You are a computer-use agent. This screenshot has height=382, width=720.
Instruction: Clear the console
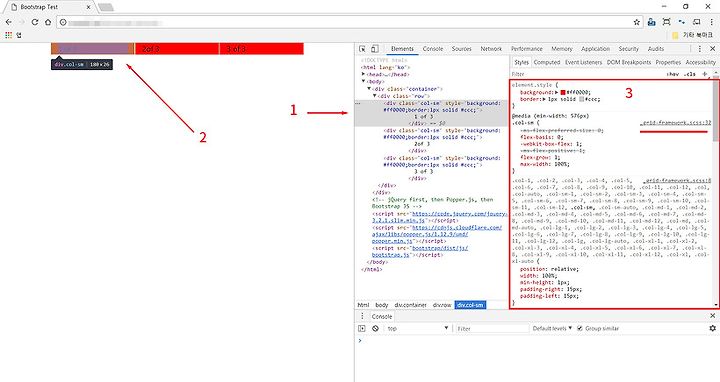pyautogui.click(x=375, y=328)
